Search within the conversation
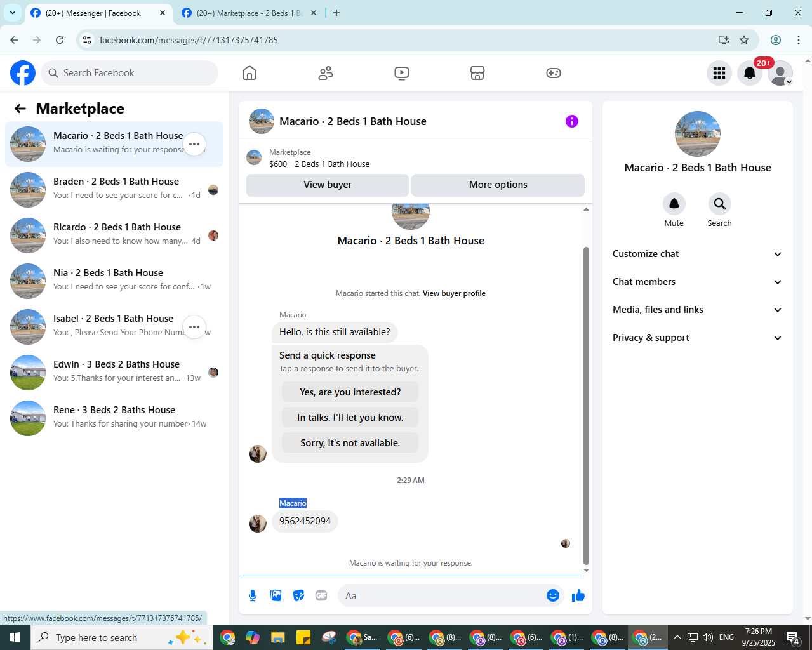812x650 pixels. coord(720,204)
